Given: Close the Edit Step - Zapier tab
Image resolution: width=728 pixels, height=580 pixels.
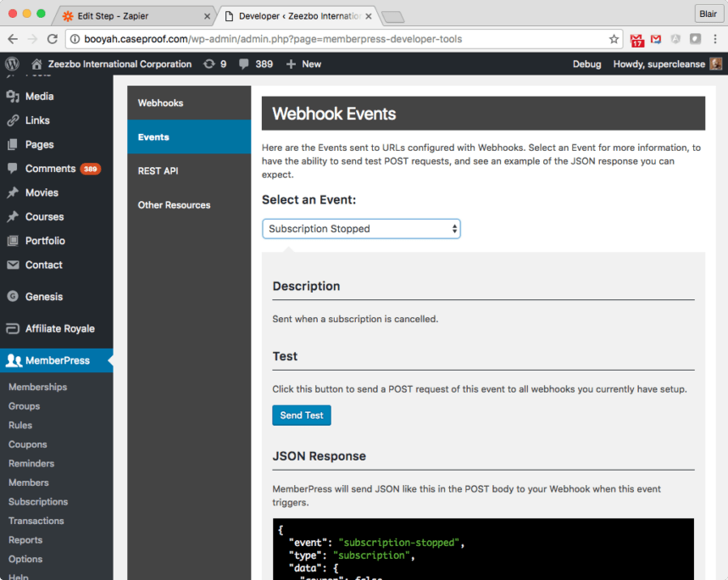Looking at the screenshot, I should point(207,16).
